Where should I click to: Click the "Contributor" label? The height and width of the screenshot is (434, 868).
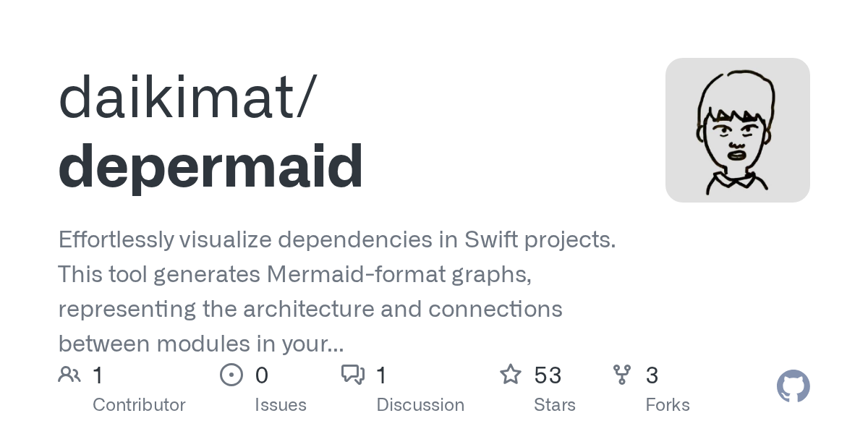pos(139,405)
